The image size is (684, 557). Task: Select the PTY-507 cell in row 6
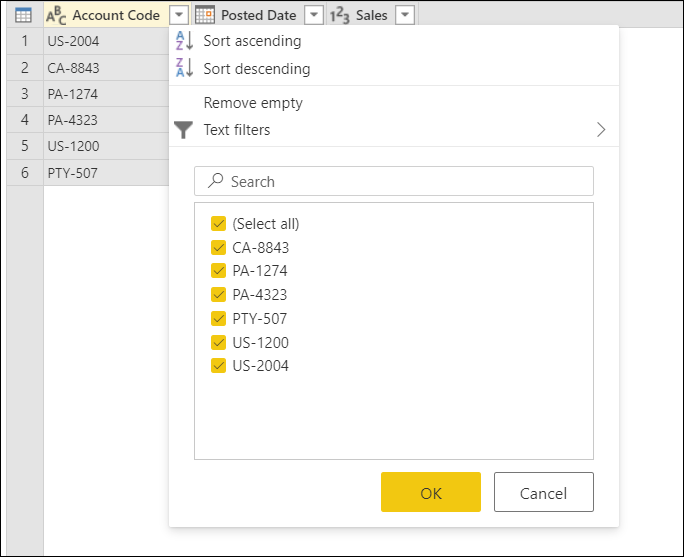106,173
